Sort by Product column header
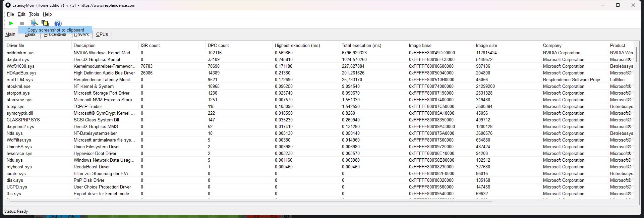 (621, 45)
